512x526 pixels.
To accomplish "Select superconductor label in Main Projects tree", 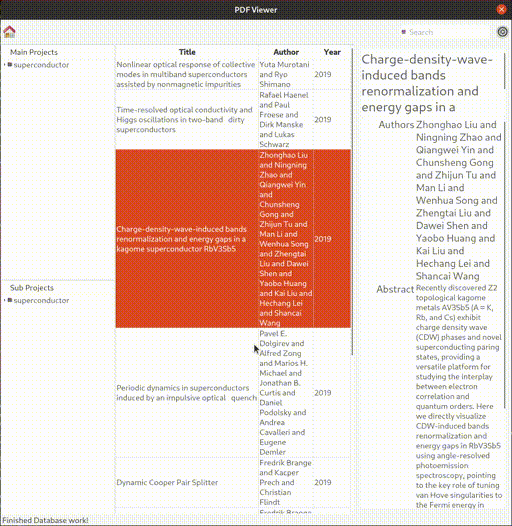I will [x=41, y=65].
